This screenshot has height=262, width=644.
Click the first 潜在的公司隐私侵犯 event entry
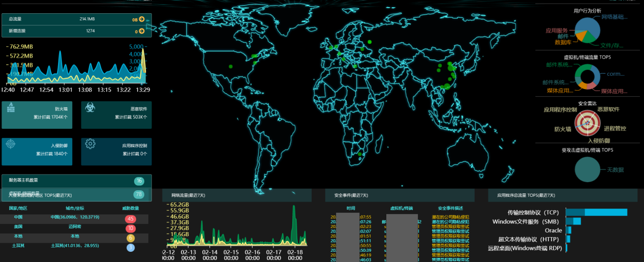[450, 217]
